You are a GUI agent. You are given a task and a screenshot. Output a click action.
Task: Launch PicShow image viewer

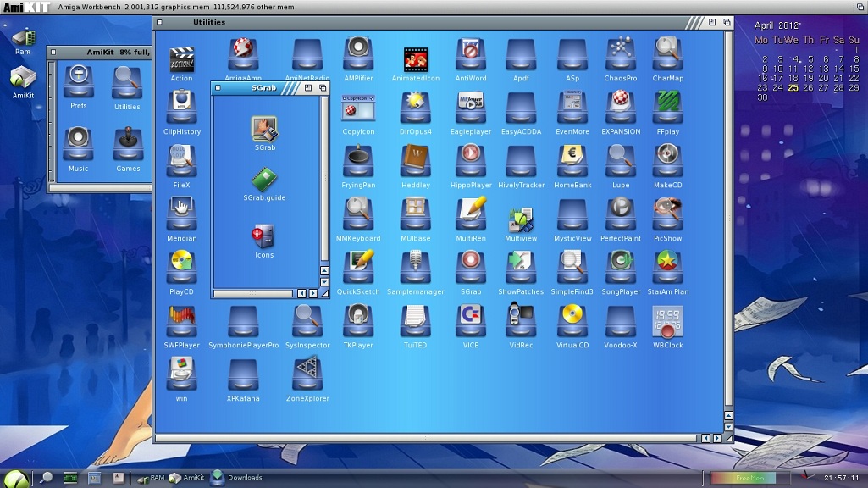pyautogui.click(x=667, y=213)
